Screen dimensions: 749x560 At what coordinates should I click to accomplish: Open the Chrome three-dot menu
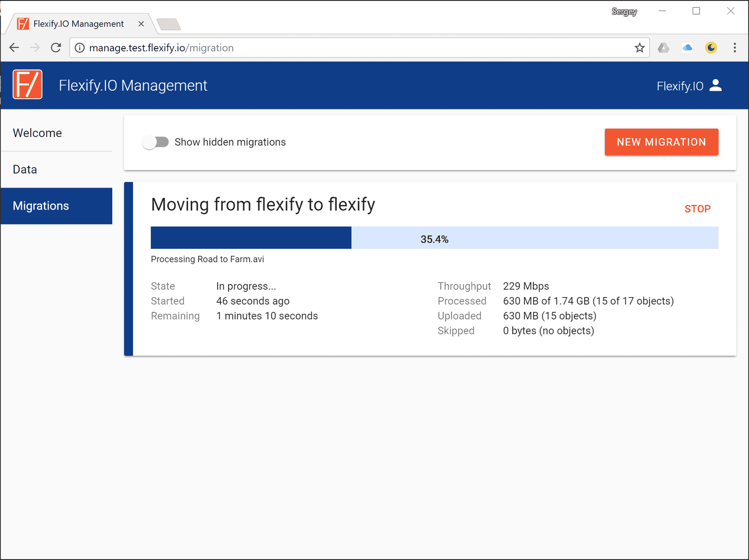coord(734,47)
